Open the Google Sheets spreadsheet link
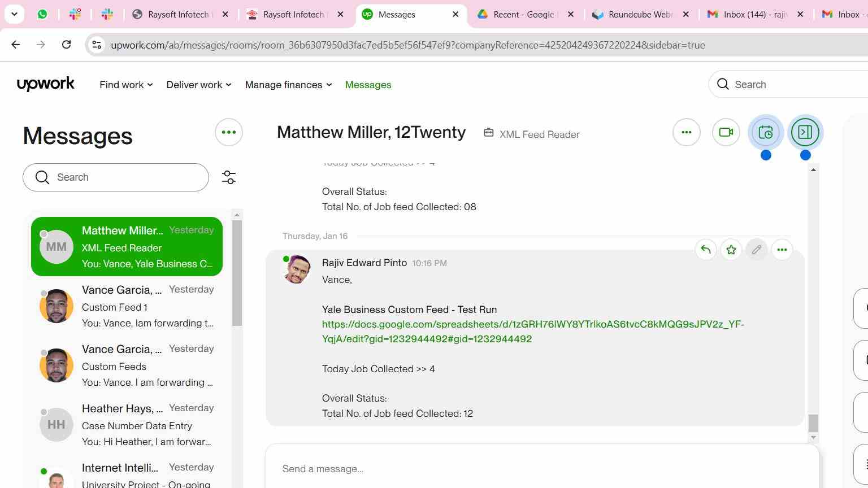868x488 pixels. [x=533, y=332]
